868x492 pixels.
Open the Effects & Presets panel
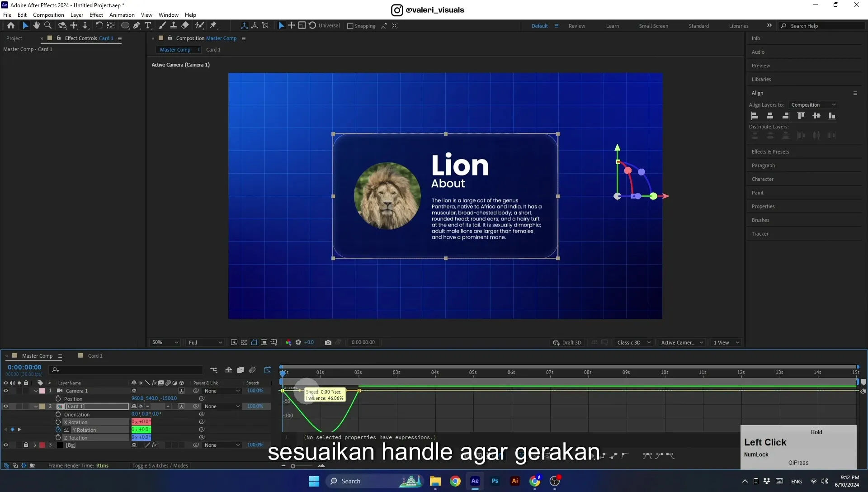[770, 152]
